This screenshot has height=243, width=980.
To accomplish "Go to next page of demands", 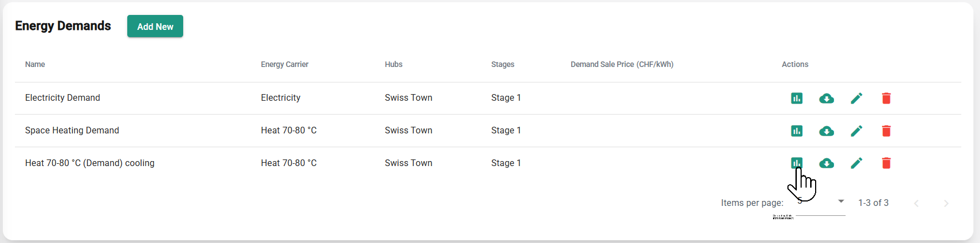I will [946, 204].
